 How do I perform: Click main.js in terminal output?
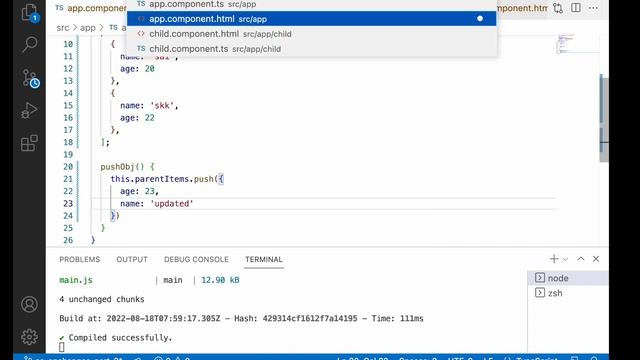click(76, 280)
